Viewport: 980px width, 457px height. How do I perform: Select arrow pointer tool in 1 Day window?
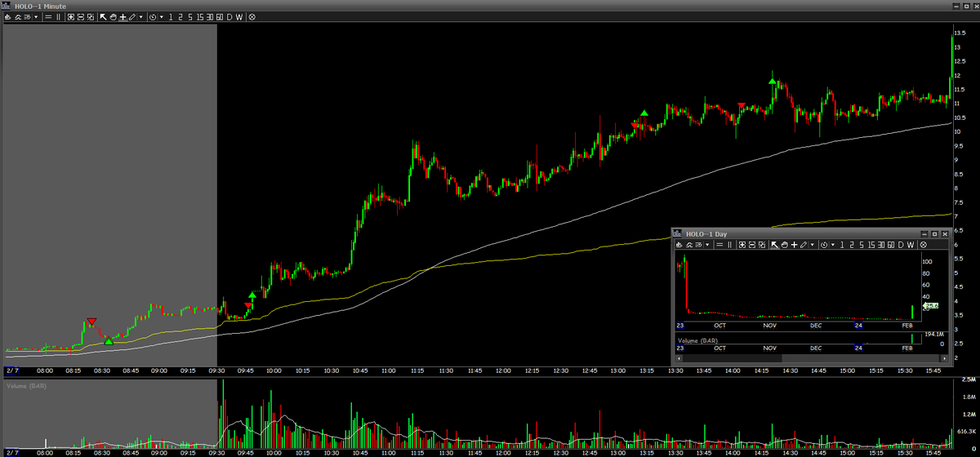tap(774, 245)
